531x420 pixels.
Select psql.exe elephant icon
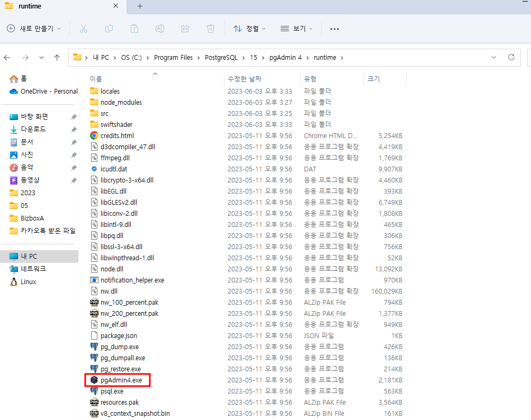coord(94,391)
